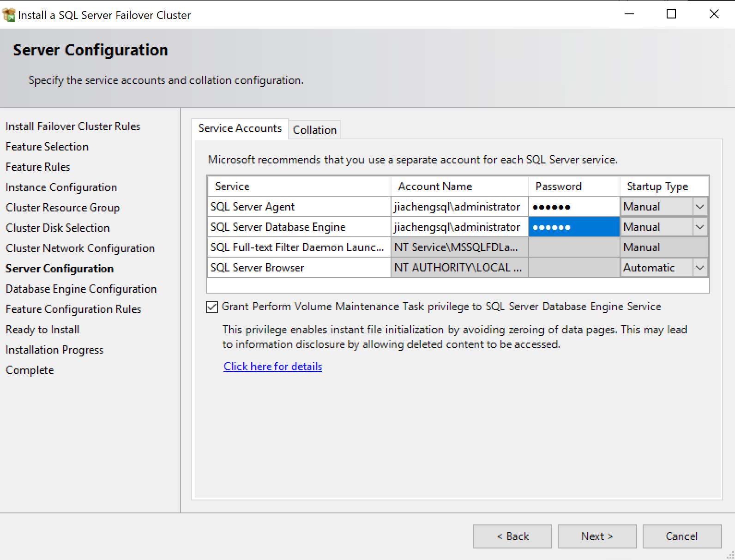
Task: Click the SQL Server installer title bar icon
Action: coord(9,15)
